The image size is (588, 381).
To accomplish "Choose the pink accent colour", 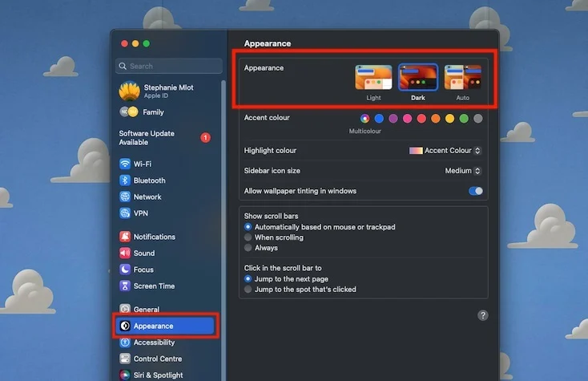I will point(407,119).
